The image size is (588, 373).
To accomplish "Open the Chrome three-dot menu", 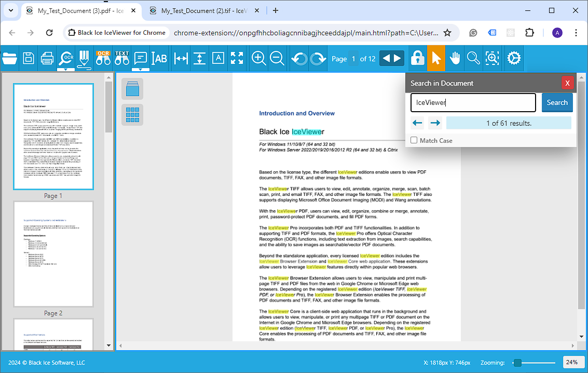I will (x=576, y=33).
